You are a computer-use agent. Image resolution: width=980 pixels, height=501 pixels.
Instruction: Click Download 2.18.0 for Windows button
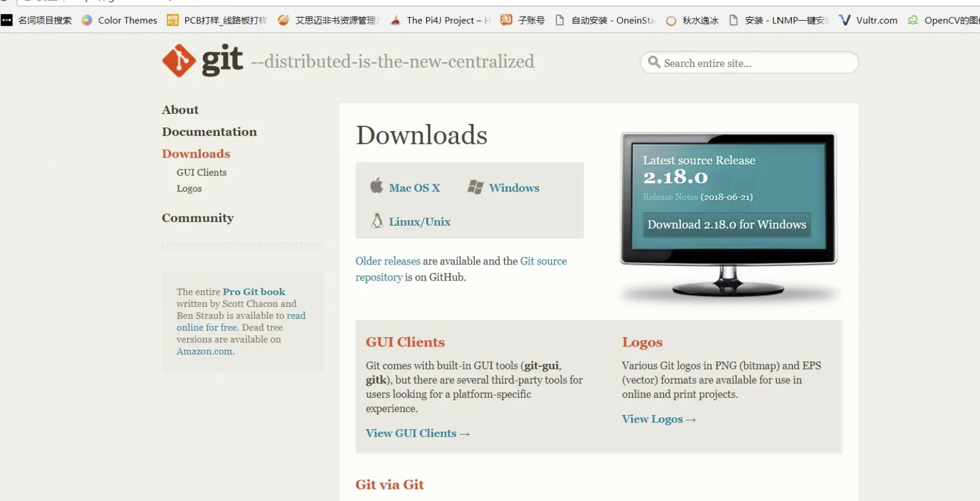tap(727, 224)
